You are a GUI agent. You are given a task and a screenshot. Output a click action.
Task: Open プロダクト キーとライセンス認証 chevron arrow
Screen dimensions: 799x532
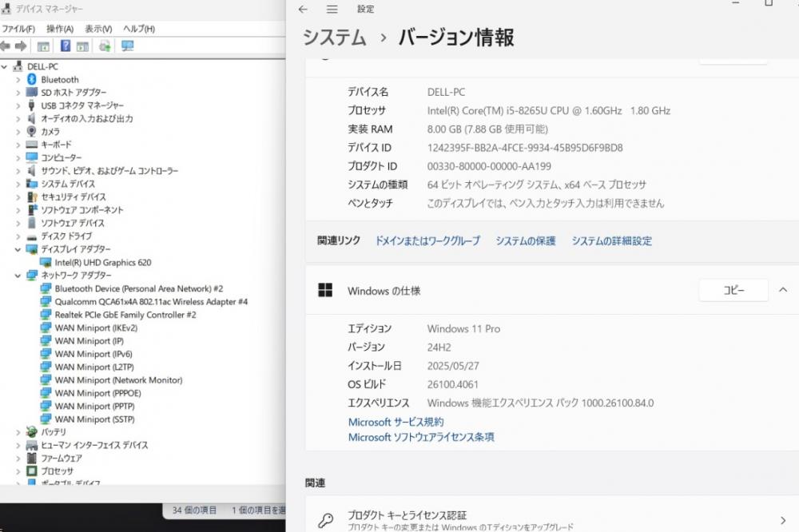point(783,520)
